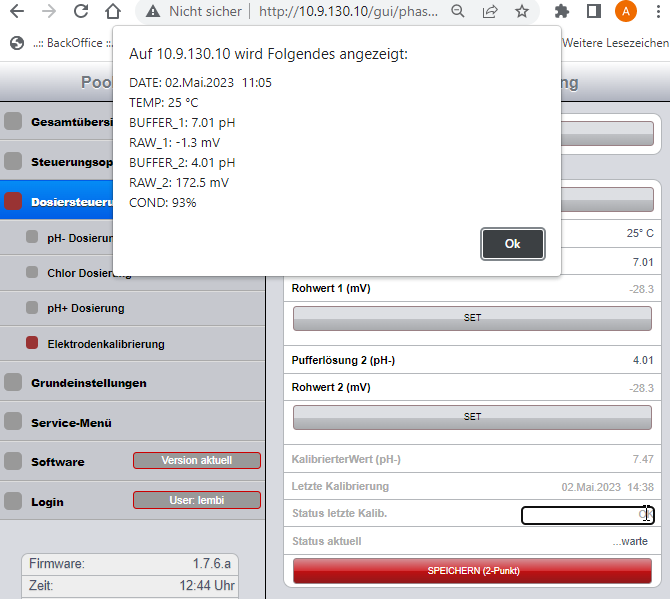Click 'COND: 93%' line in dialog
The height and width of the screenshot is (599, 670).
tap(162, 203)
